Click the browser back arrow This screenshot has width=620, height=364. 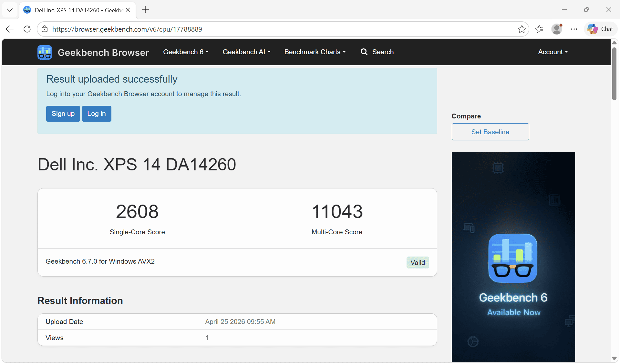coord(10,29)
